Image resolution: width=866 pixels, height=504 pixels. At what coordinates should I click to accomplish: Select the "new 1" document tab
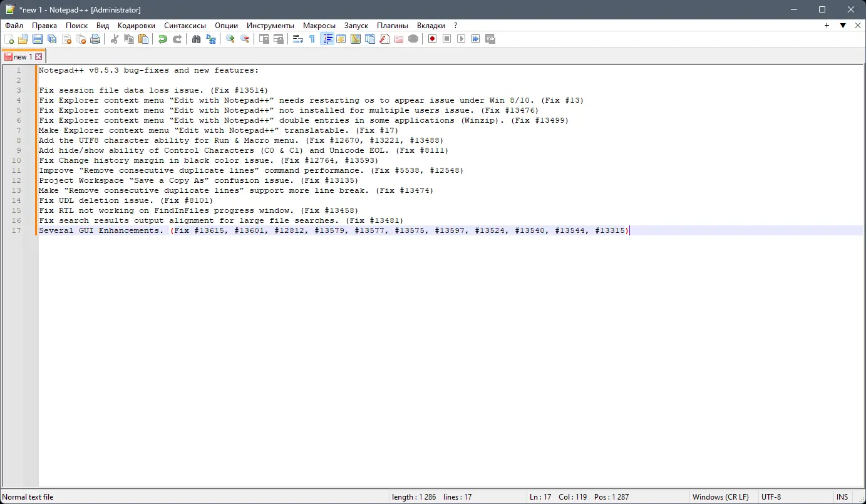coord(23,56)
